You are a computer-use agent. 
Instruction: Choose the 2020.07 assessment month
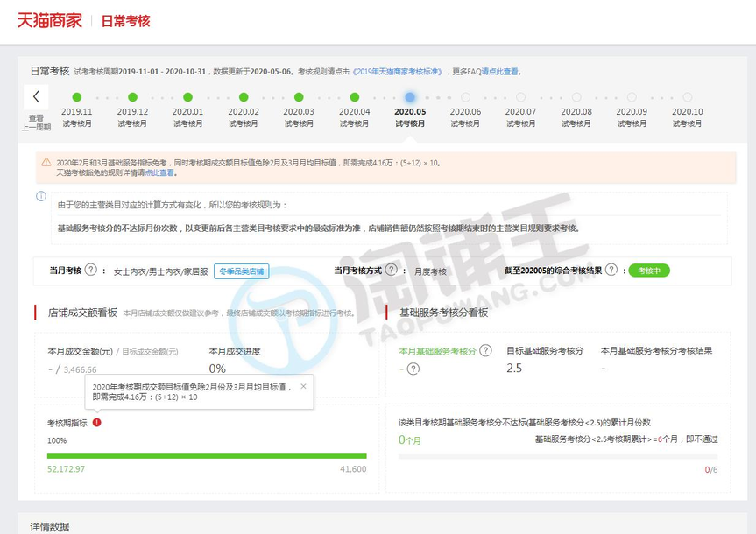(x=520, y=97)
